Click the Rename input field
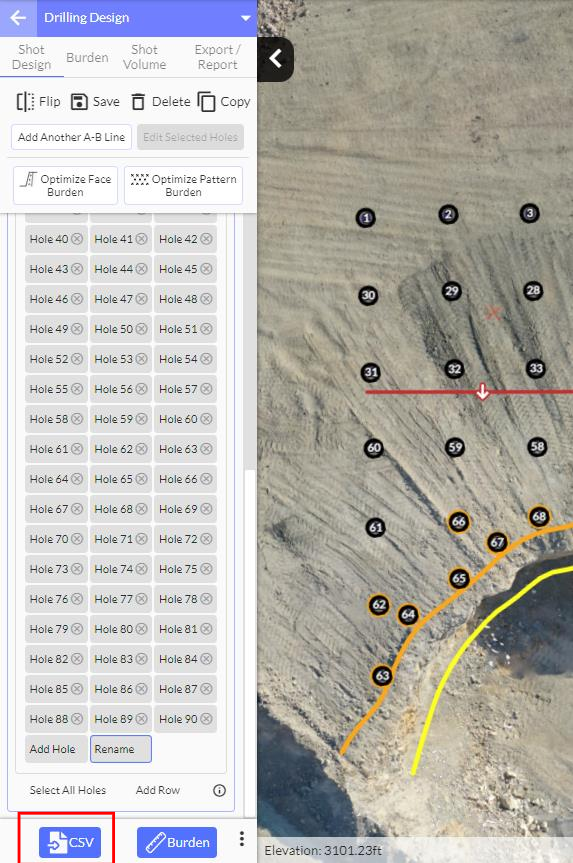The image size is (573, 863). pyautogui.click(x=121, y=749)
